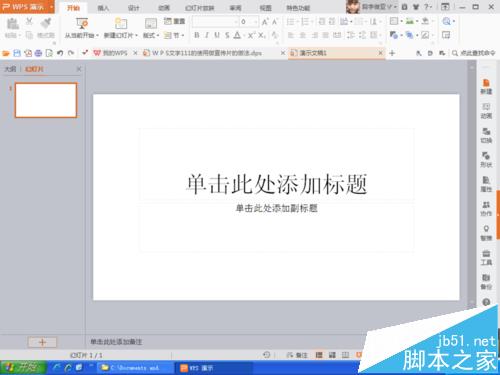The image size is (500, 375).
Task: Open the font name combo box
Action: tap(215, 22)
